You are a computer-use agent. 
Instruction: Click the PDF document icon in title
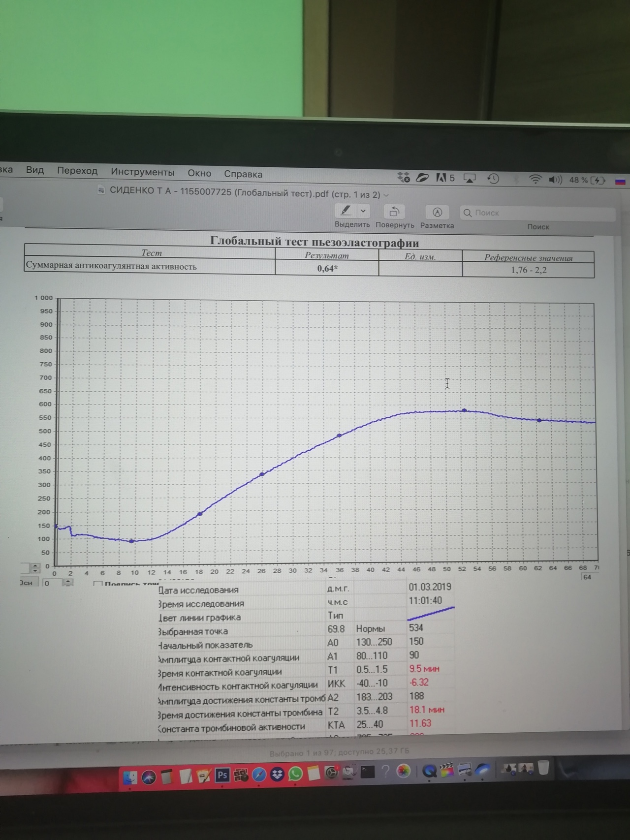(x=101, y=190)
